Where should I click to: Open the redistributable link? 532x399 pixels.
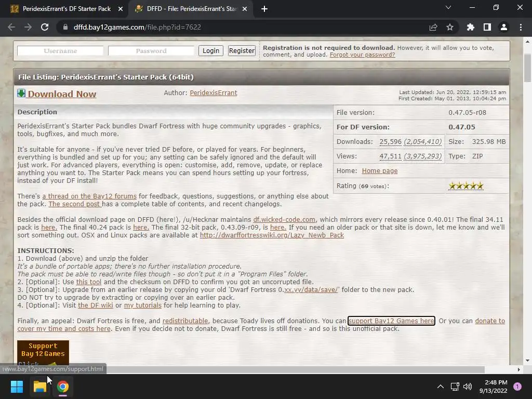point(185,321)
